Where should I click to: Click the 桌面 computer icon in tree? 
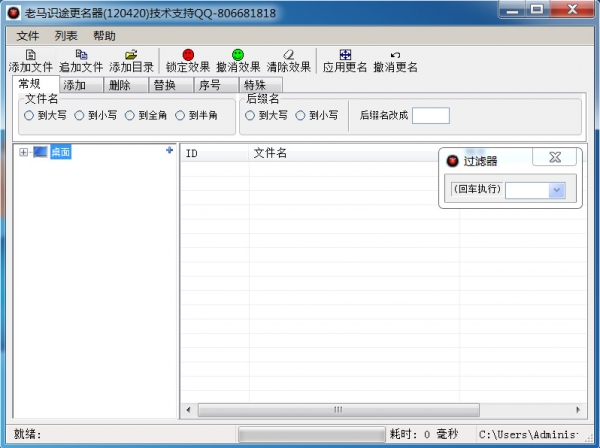tap(40, 152)
